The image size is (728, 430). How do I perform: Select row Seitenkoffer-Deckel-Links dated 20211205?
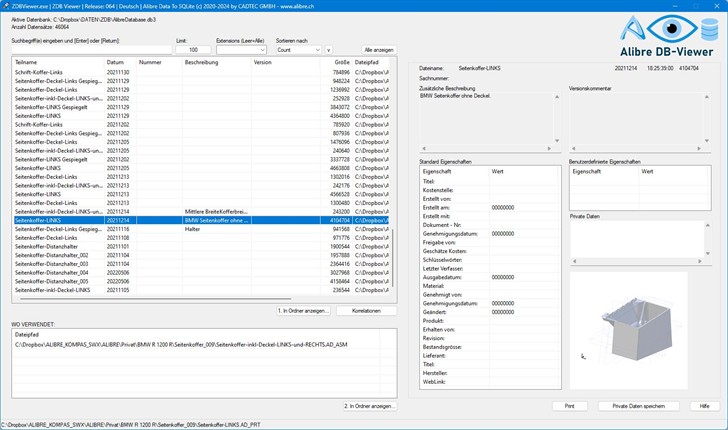tap(201, 142)
